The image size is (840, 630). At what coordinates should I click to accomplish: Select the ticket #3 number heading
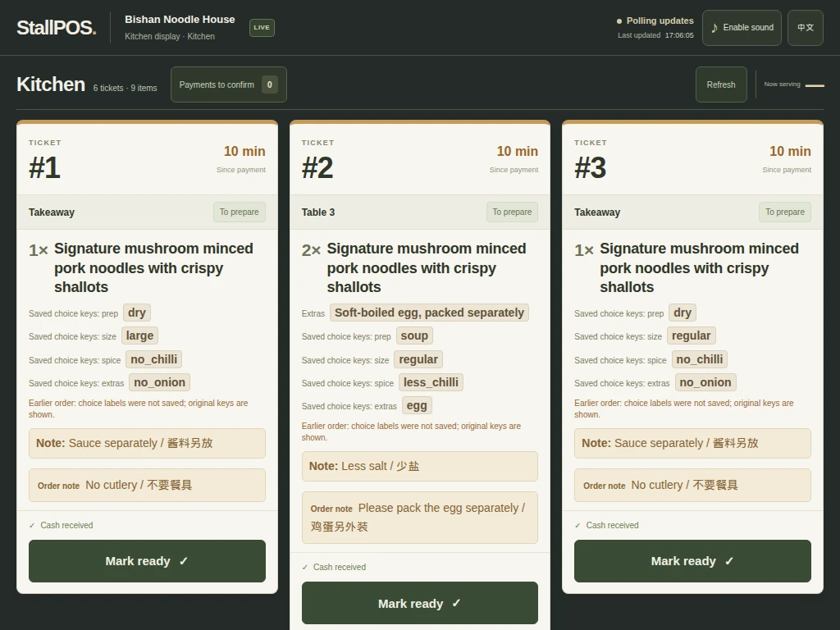coord(591,167)
